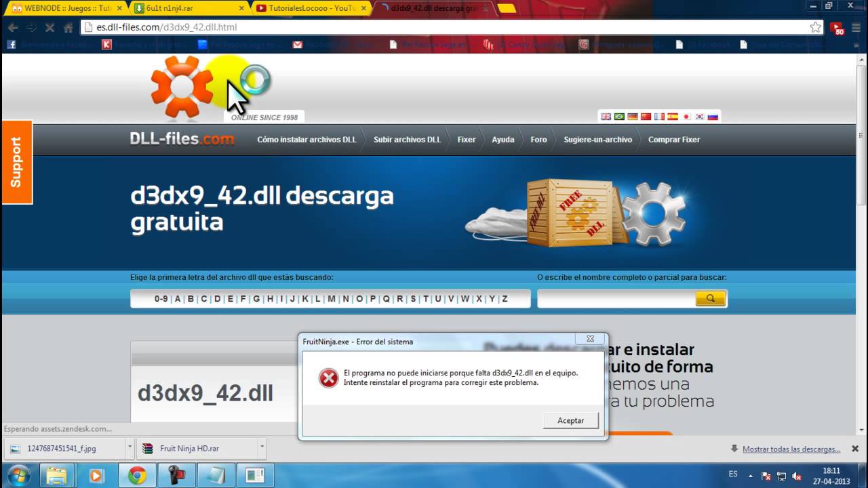Open the Ayuda menu item
The height and width of the screenshot is (488, 868).
coord(503,140)
